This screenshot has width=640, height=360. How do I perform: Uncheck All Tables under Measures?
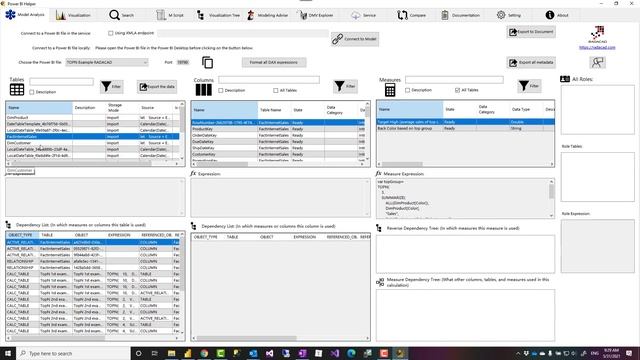(457, 90)
